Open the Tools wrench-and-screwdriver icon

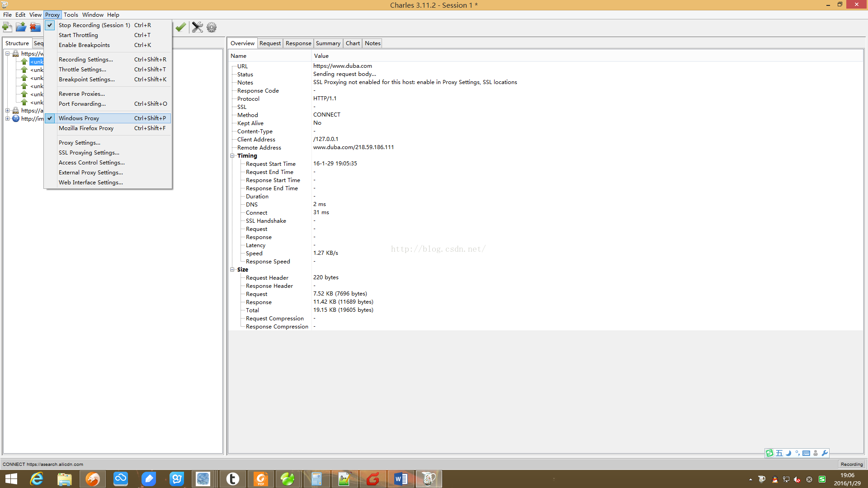[198, 27]
